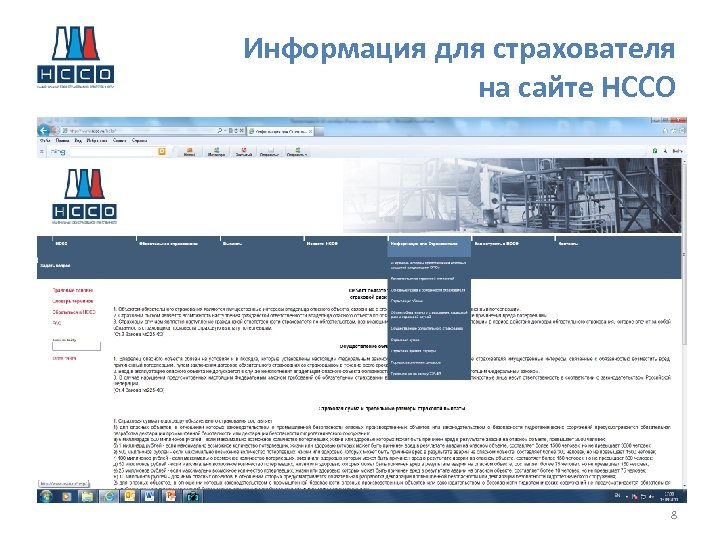Screen dimensions: 720x540
Task: Open File Explorer folder on taskbar
Action: coord(87,496)
